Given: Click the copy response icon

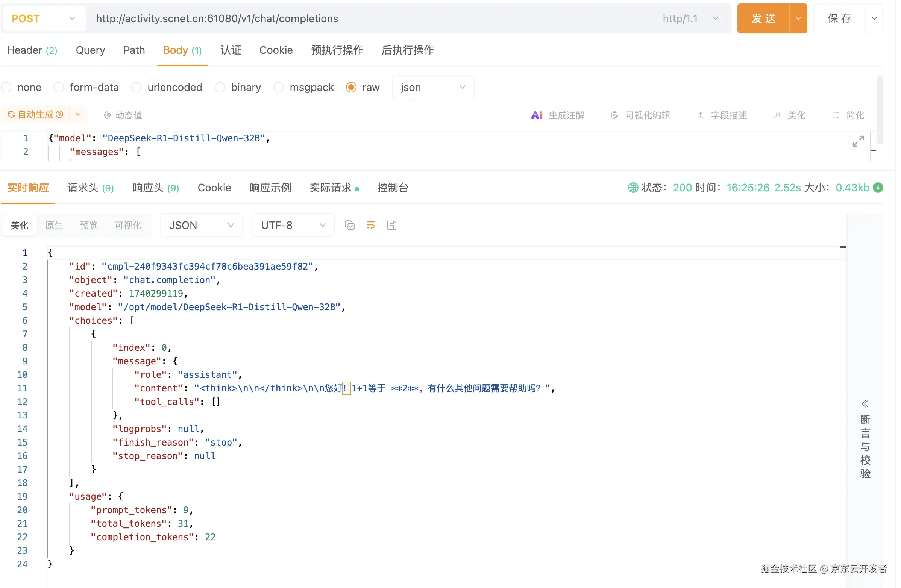Looking at the screenshot, I should coord(349,226).
